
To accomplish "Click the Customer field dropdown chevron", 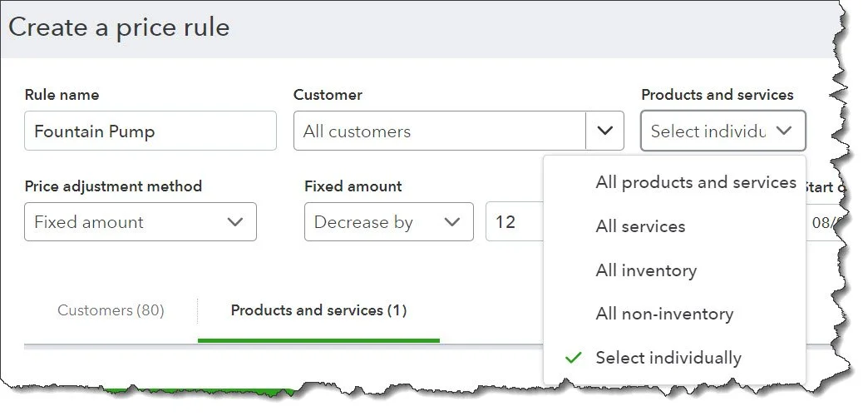I will (605, 131).
